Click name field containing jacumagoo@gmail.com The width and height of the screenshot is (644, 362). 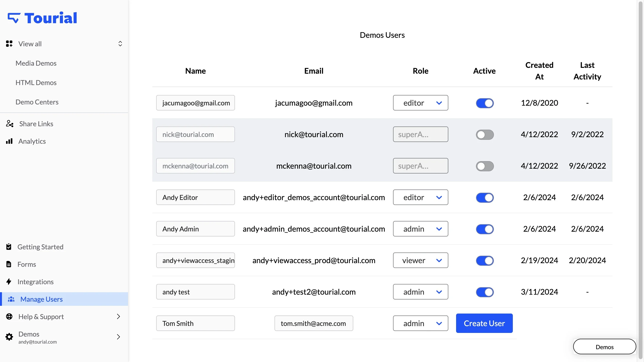tap(195, 103)
